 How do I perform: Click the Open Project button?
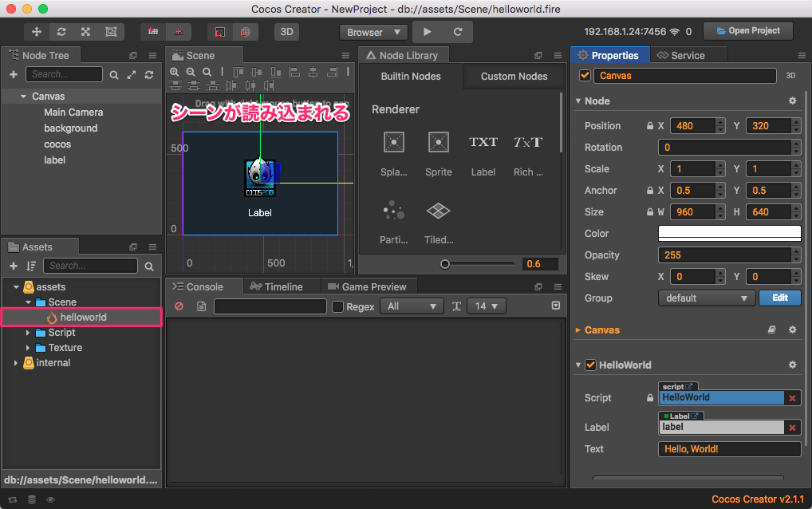[747, 31]
